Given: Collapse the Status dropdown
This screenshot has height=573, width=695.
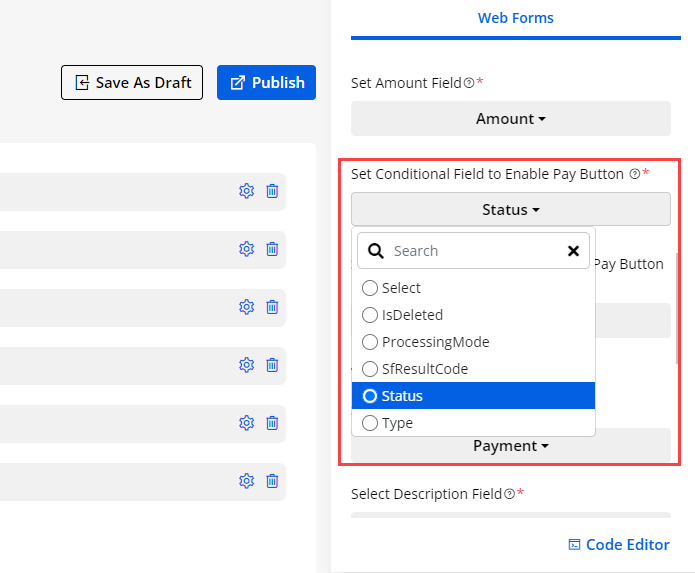Looking at the screenshot, I should pyautogui.click(x=510, y=210).
